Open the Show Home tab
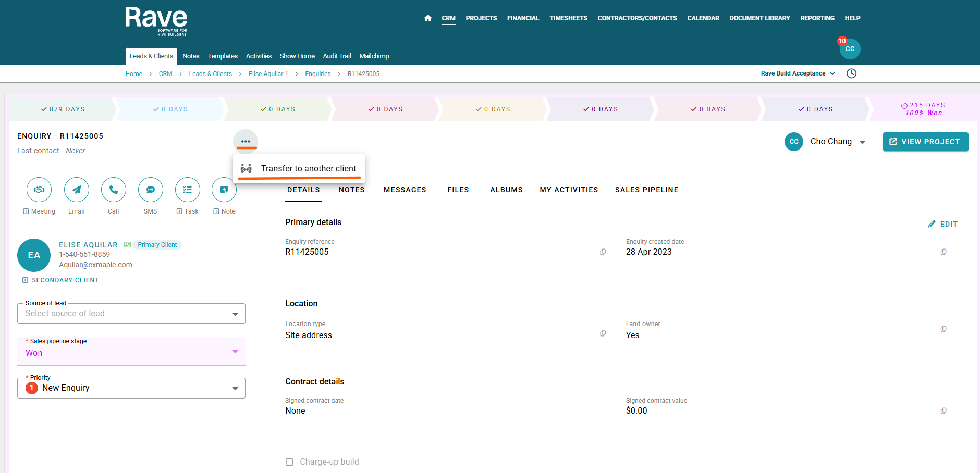 point(297,56)
